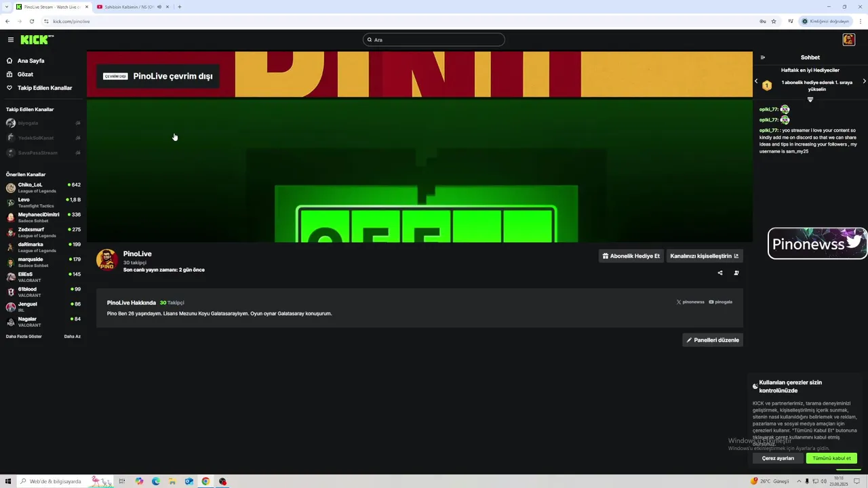The width and height of the screenshot is (868, 488).
Task: Click the share channel icon
Action: click(720, 273)
